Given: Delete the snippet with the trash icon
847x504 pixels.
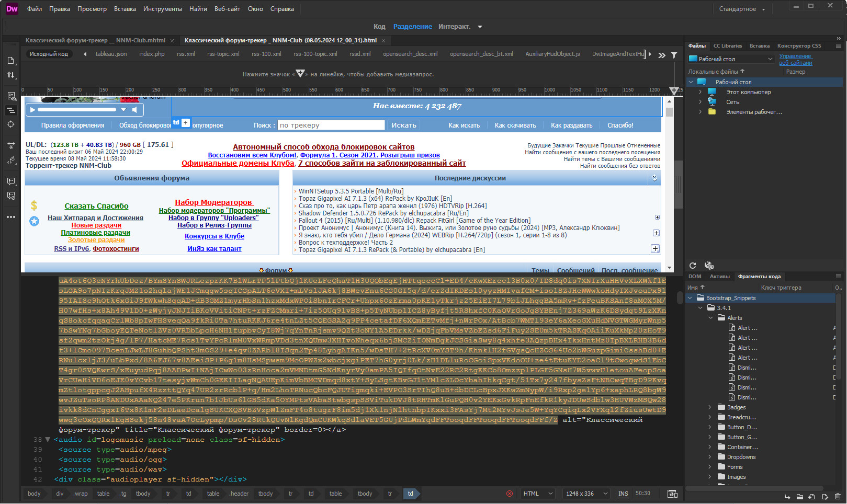Looking at the screenshot, I should (x=838, y=496).
